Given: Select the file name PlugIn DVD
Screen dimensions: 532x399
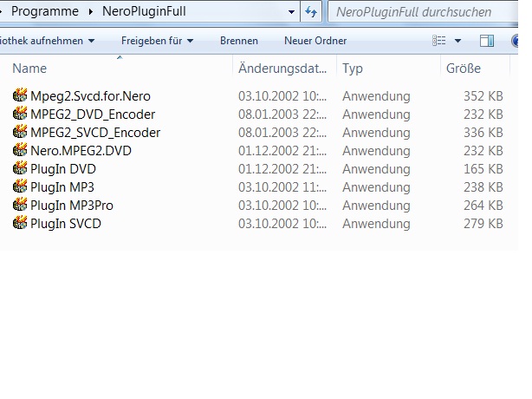Looking at the screenshot, I should click(63, 169).
